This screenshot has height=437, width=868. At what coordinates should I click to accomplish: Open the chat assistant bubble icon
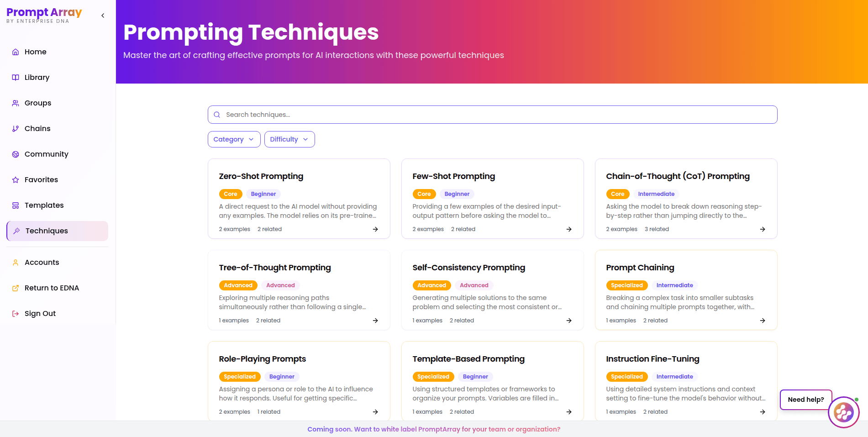[843, 412]
